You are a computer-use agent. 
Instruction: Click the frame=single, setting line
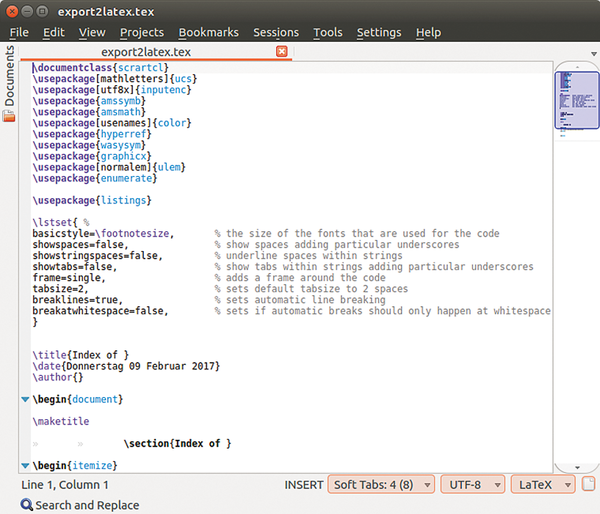69,278
